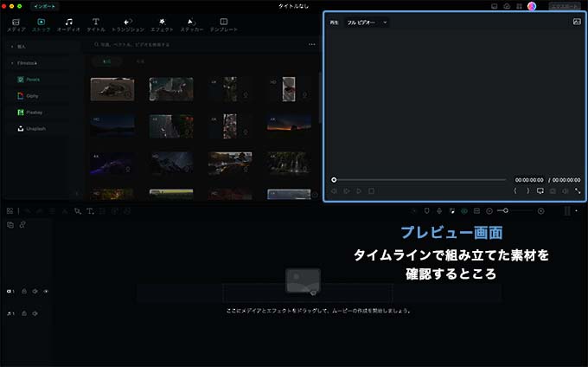Open the Stickers (ステッカー) panel icon

point(191,23)
